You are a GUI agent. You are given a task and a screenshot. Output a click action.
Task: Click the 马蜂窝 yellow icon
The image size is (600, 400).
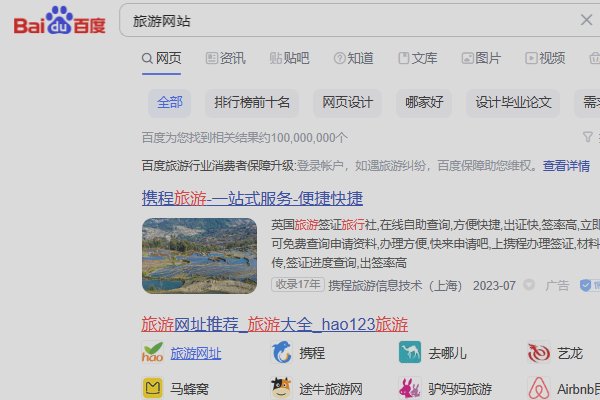pyautogui.click(x=152, y=388)
